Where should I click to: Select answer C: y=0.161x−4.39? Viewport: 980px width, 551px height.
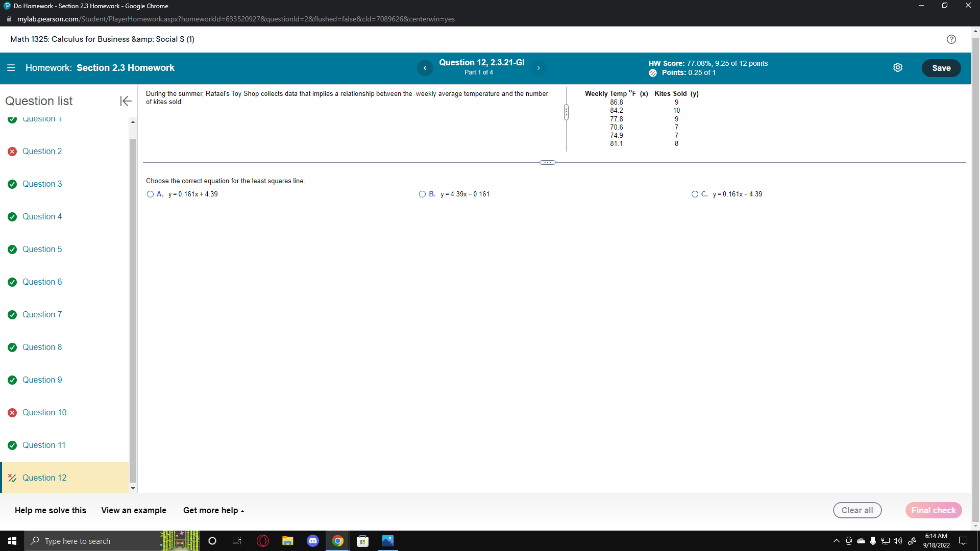point(695,194)
